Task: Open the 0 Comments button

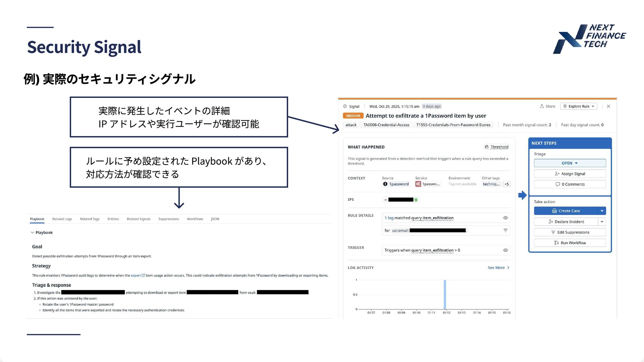Action: pos(570,184)
